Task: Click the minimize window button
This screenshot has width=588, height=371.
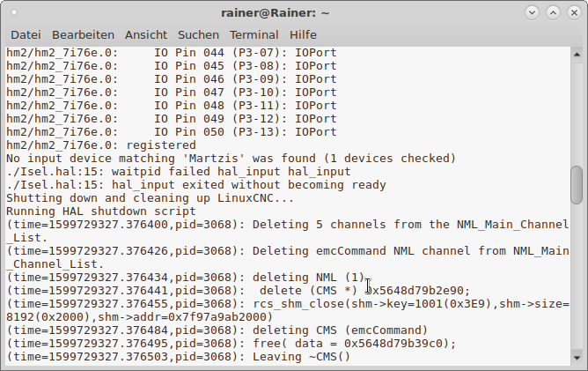Action: click(532, 12)
